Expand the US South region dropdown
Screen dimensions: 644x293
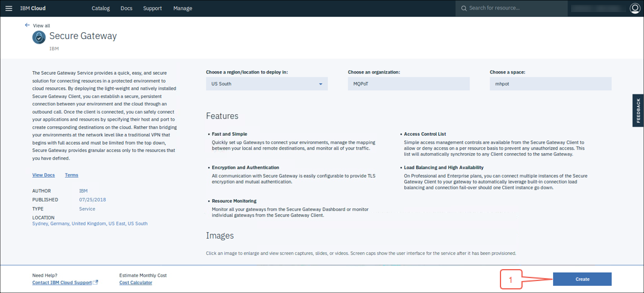(x=267, y=84)
